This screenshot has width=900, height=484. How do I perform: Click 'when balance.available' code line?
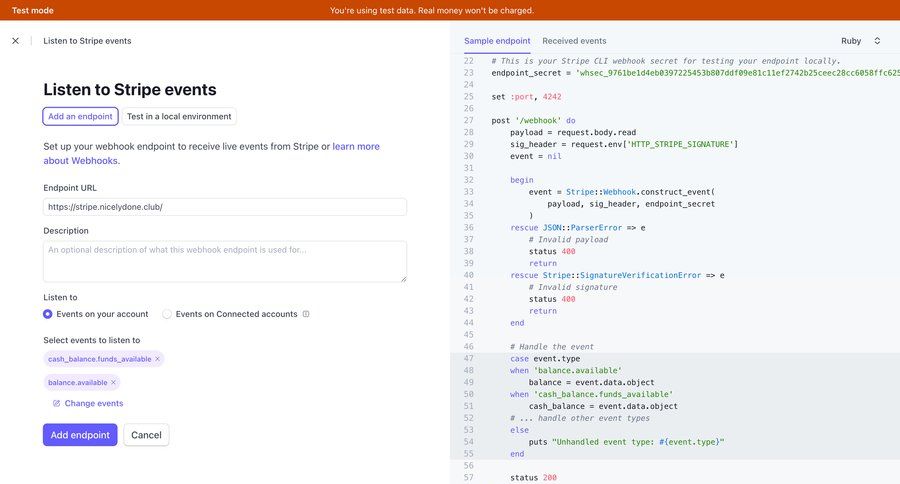tap(565, 370)
